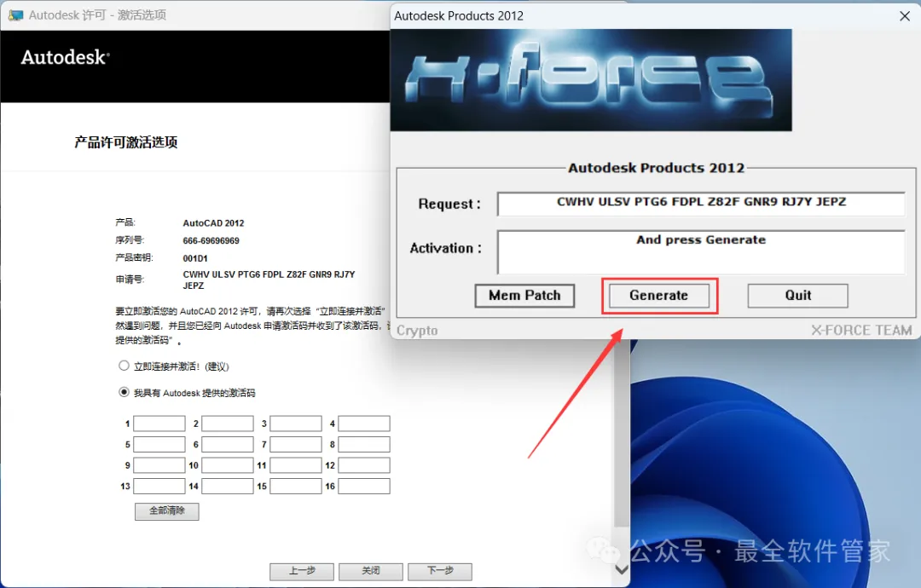Click activation code box 8
The width and height of the screenshot is (921, 588).
click(363, 444)
